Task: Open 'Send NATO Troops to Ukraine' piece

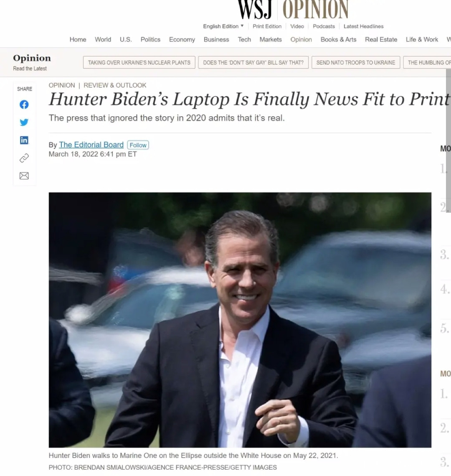Action: pos(356,62)
